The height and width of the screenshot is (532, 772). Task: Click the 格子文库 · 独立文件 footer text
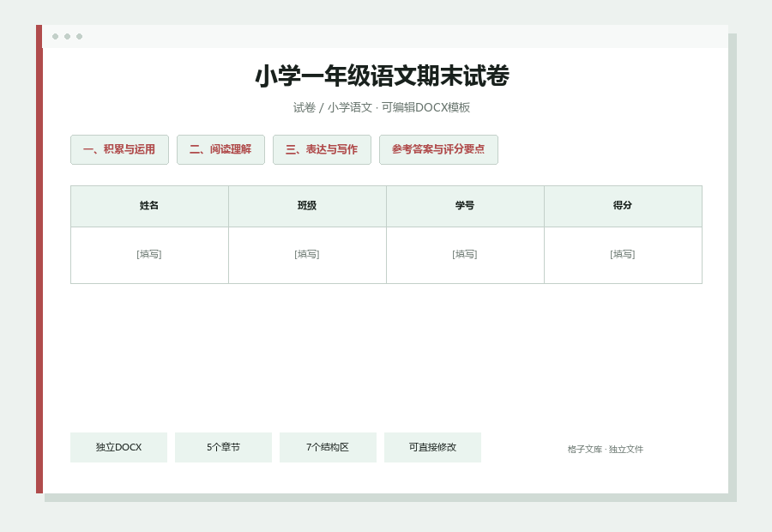click(605, 450)
